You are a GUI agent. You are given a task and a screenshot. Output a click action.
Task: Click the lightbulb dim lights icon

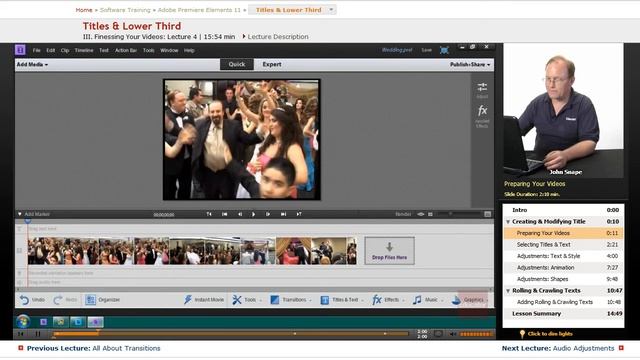(x=522, y=334)
